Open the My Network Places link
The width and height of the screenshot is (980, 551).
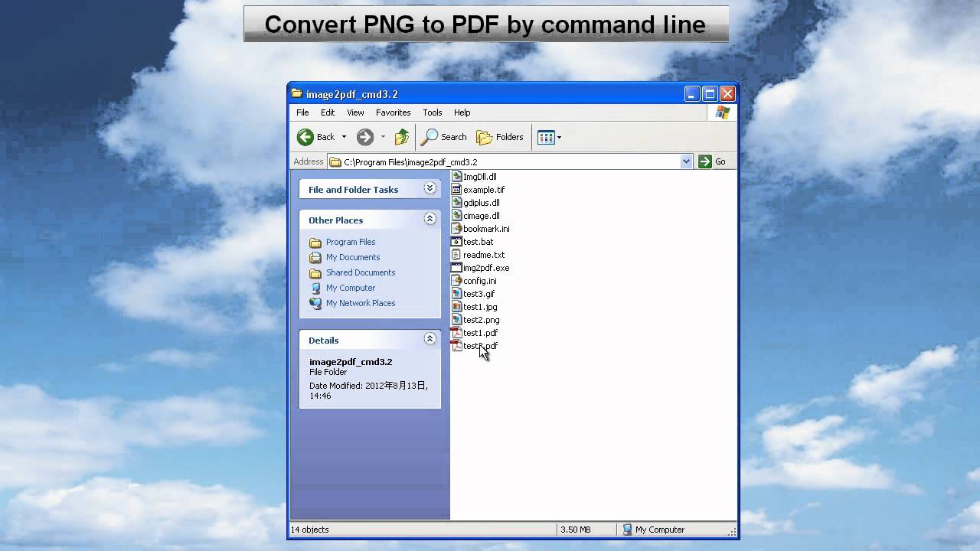pos(361,303)
